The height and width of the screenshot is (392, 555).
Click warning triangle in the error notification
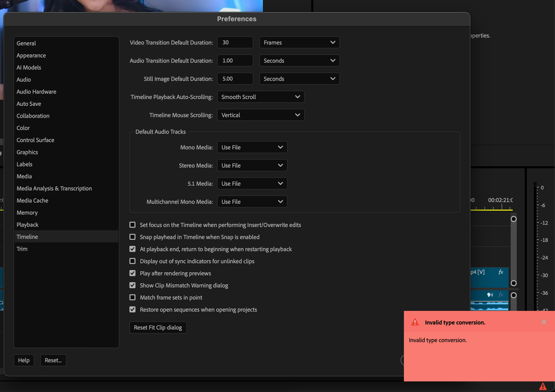pyautogui.click(x=415, y=322)
